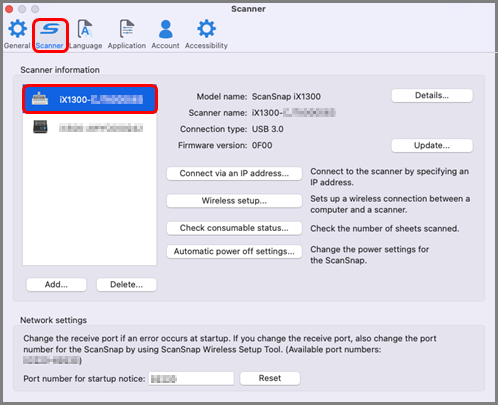Click the firmware Update... button

pos(432,146)
